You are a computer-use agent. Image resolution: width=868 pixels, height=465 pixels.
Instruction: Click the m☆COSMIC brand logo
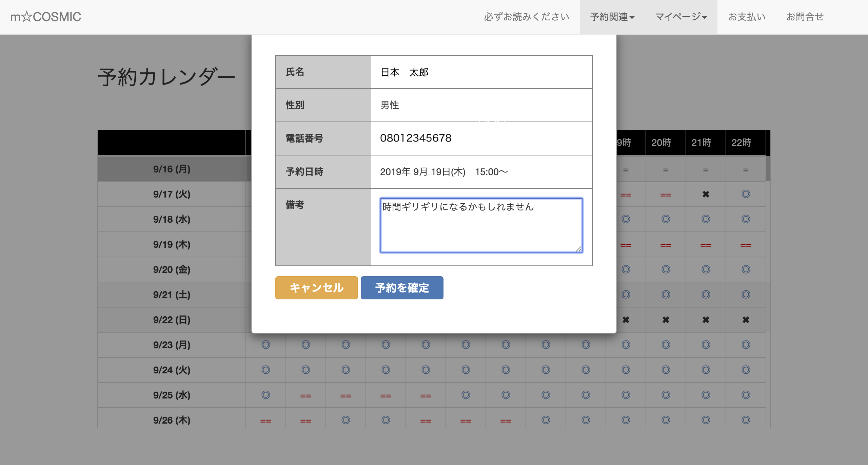(46, 17)
